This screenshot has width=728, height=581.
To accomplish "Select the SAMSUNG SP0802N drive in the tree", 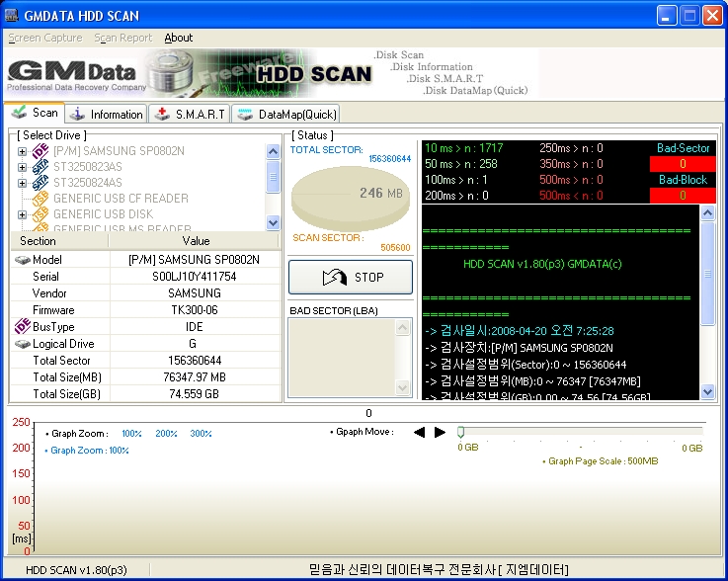I will click(x=119, y=151).
